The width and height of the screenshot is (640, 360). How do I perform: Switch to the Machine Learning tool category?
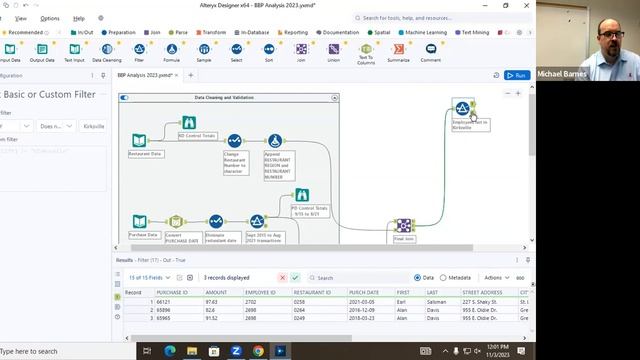422,32
